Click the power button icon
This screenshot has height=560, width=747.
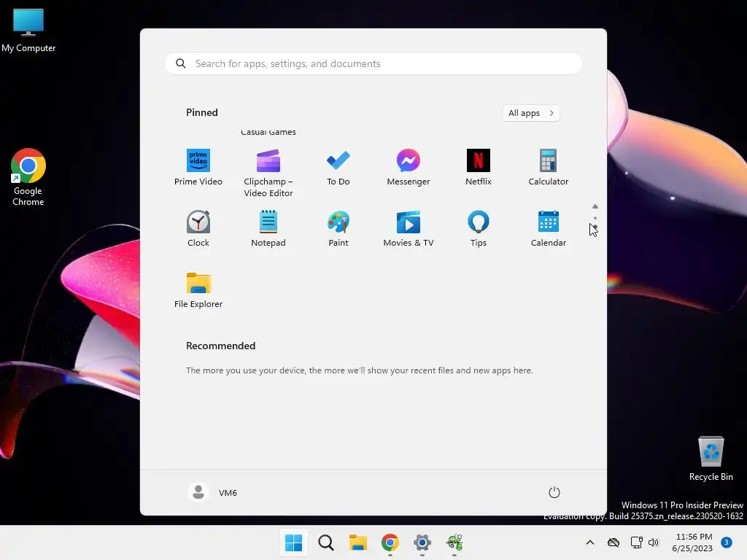pos(554,492)
